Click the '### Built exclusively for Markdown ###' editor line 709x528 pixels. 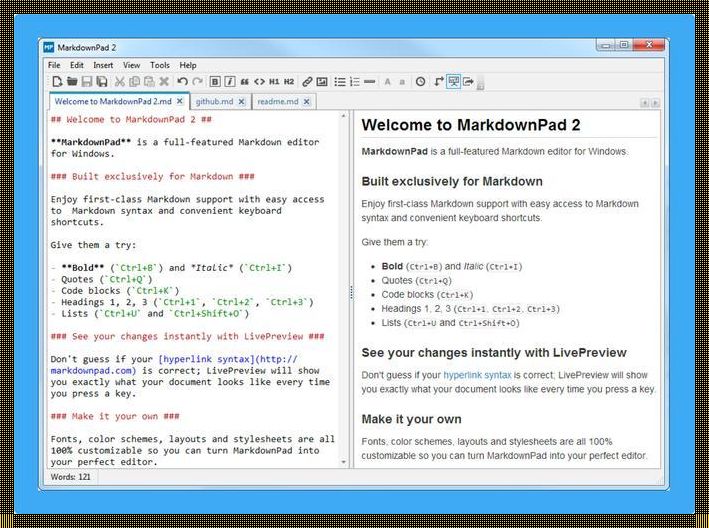coord(152,177)
